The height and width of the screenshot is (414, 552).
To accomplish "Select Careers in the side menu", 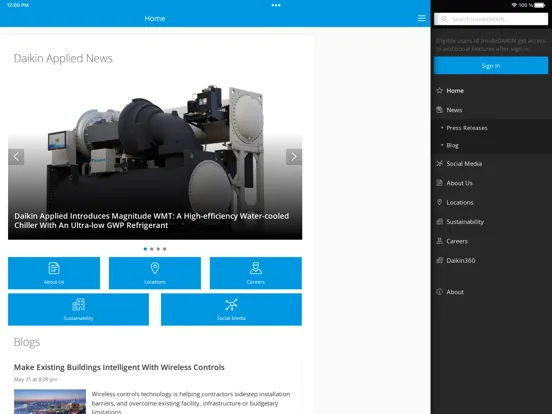I will [x=457, y=241].
